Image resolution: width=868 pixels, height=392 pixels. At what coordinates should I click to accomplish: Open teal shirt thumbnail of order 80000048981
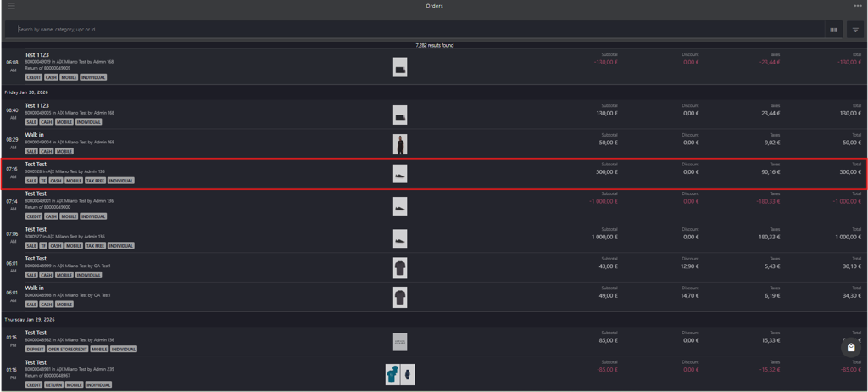pyautogui.click(x=392, y=374)
